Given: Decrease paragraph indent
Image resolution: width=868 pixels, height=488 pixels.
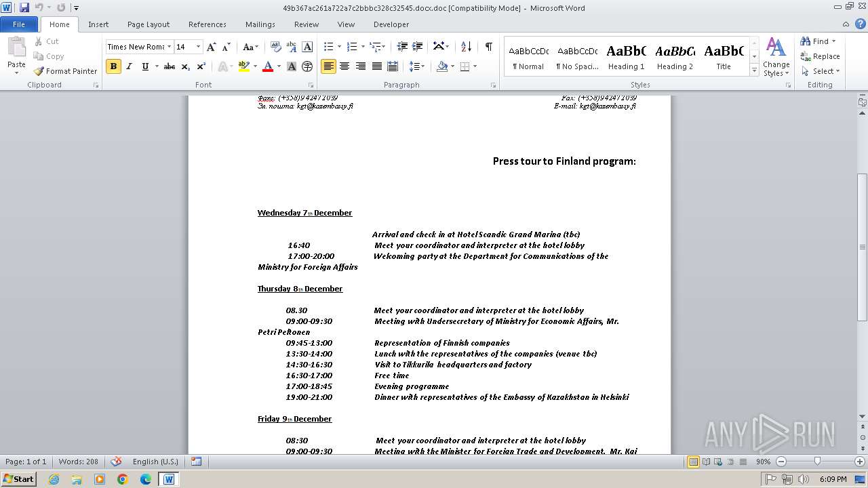Looking at the screenshot, I should click(402, 47).
